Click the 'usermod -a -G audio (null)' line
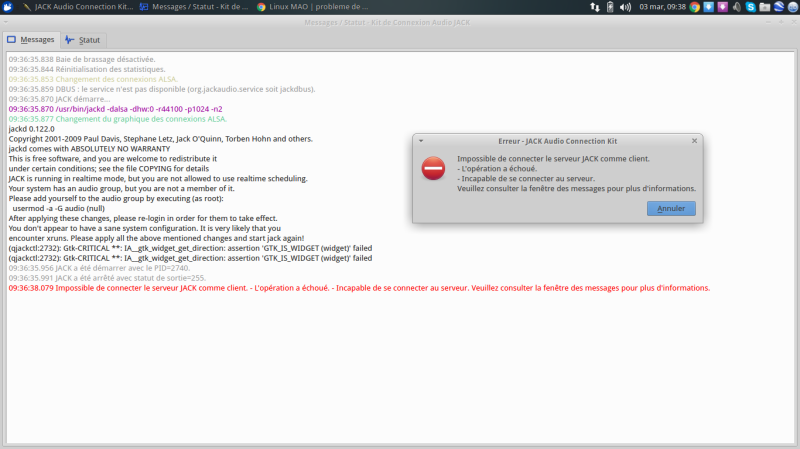This screenshot has width=800, height=449. [x=58, y=208]
